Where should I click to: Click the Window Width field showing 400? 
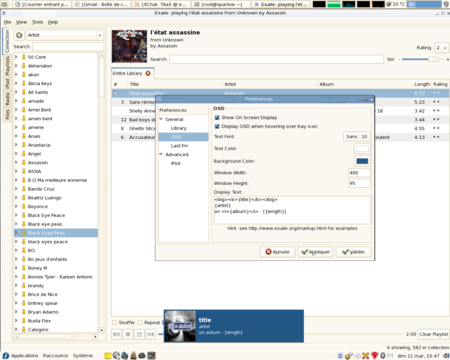point(359,173)
